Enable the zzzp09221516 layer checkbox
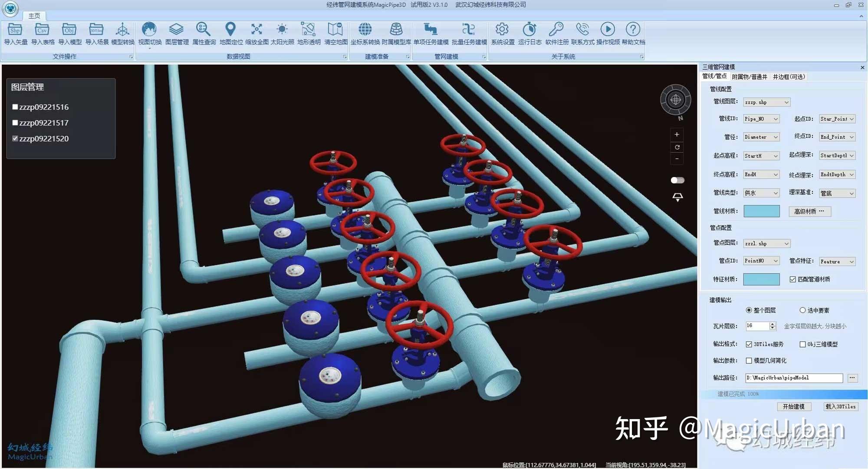868x469 pixels. 15,107
